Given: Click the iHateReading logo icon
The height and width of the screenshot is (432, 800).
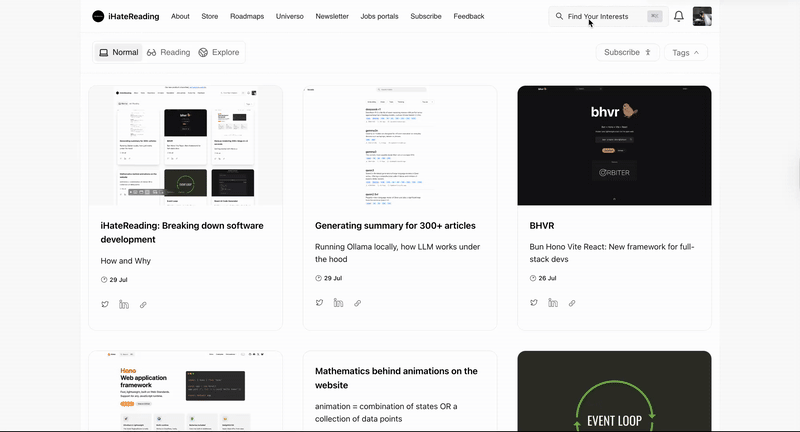Looking at the screenshot, I should (98, 16).
